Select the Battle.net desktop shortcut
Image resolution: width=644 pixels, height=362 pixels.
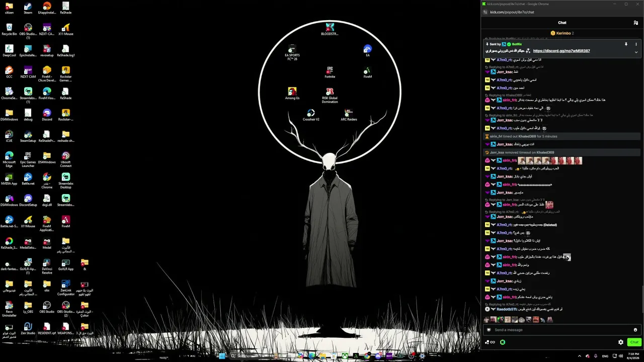coord(28,179)
